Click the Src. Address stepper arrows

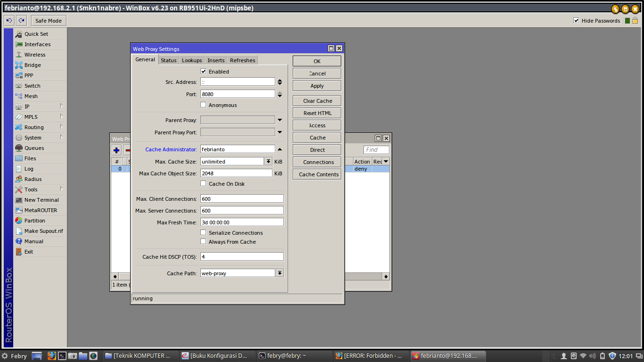click(x=280, y=82)
